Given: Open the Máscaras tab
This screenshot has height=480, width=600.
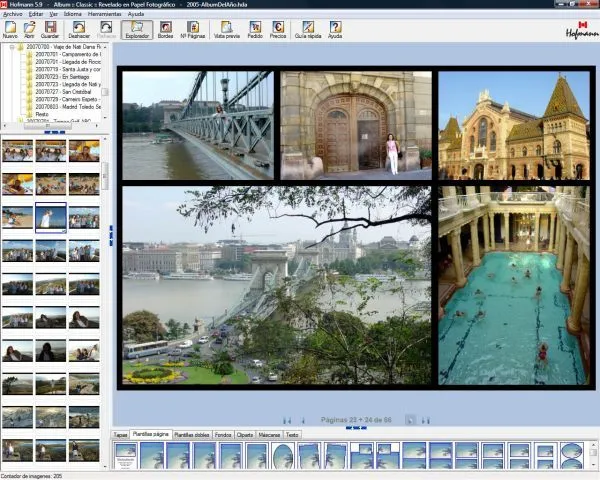Looking at the screenshot, I should click(x=269, y=435).
